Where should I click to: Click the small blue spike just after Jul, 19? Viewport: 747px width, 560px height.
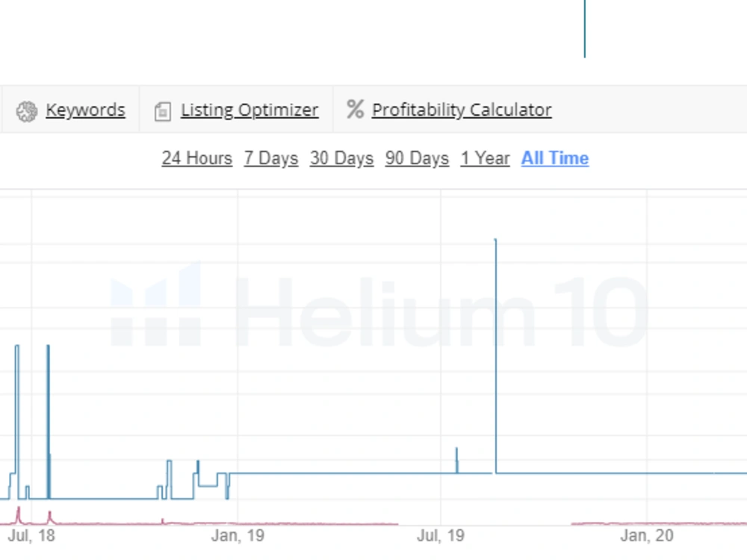click(457, 460)
